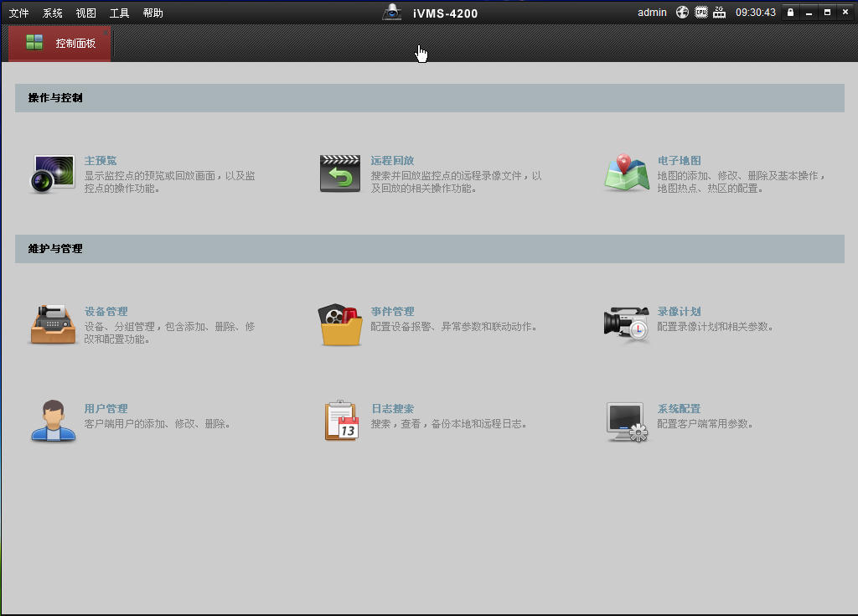Click the 远程回放 title link
858x616 pixels.
[x=392, y=160]
